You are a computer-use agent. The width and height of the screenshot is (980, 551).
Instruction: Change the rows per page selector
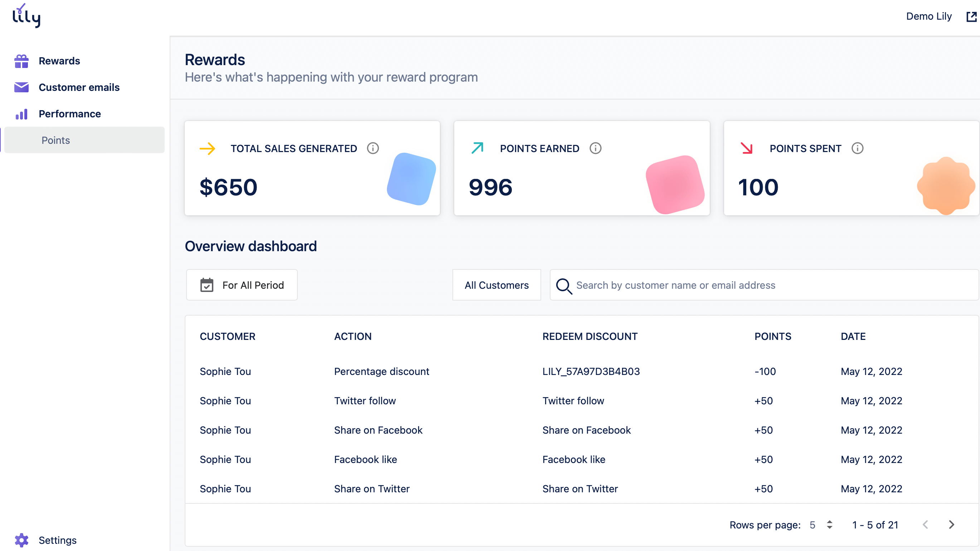(x=821, y=525)
